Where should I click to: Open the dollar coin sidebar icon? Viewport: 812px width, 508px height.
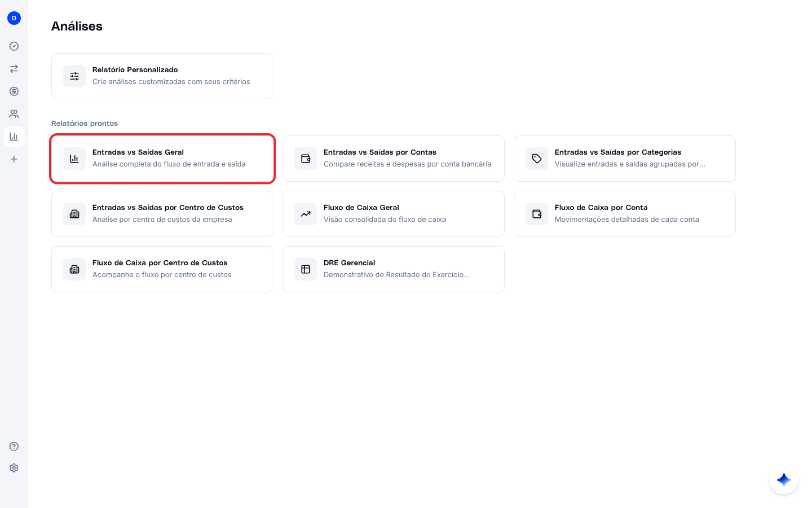[14, 91]
